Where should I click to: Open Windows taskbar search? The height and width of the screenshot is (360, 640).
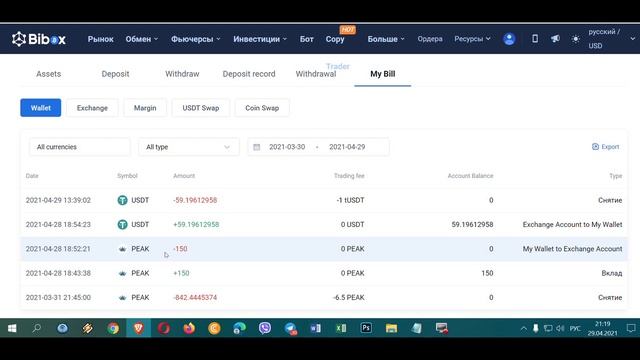[37, 328]
